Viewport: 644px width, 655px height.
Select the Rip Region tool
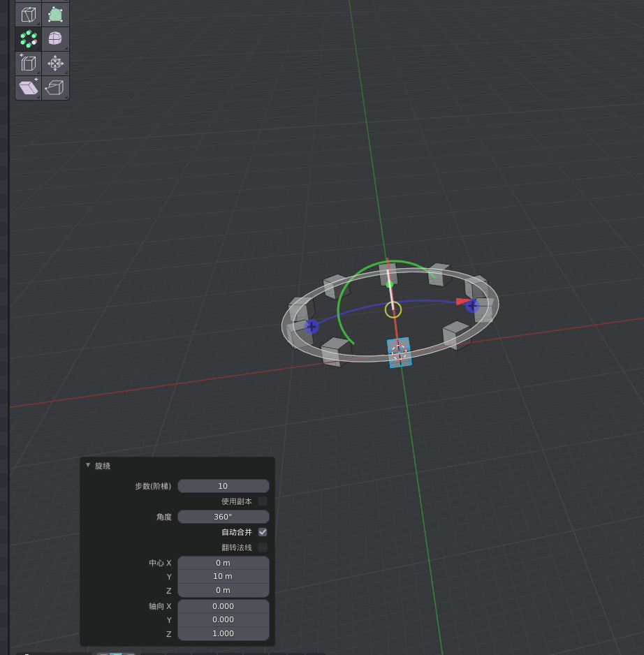point(55,87)
